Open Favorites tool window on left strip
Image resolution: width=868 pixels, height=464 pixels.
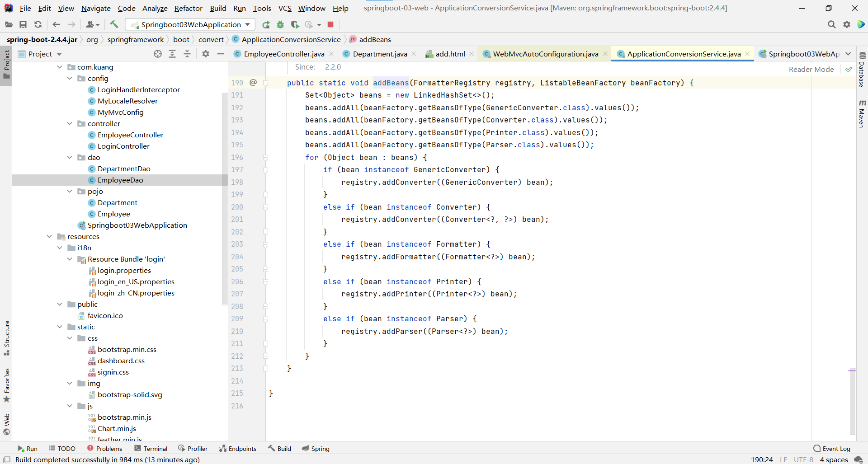tap(6, 385)
